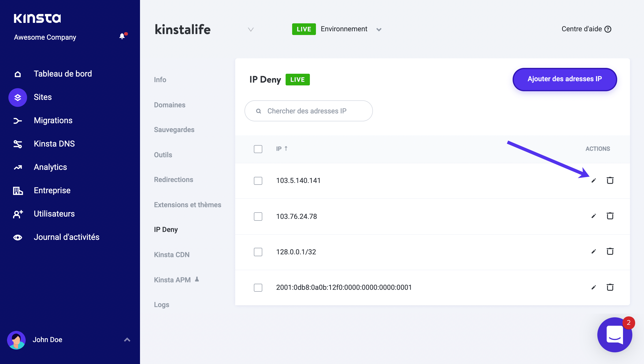Screen dimensions: 644x364
Task: Click the pencil edit icon for 103.5.140.141
Action: point(594,181)
